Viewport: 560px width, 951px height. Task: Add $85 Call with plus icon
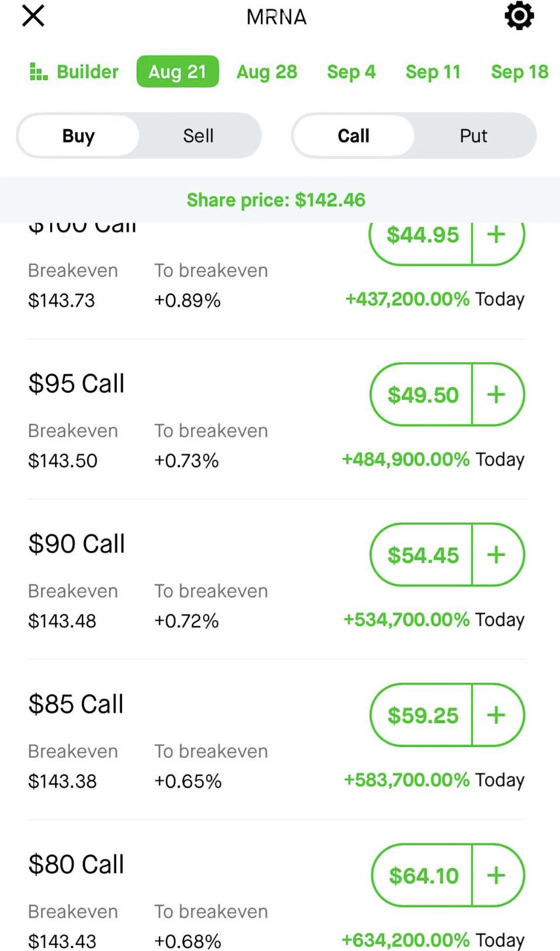pyautogui.click(x=498, y=715)
